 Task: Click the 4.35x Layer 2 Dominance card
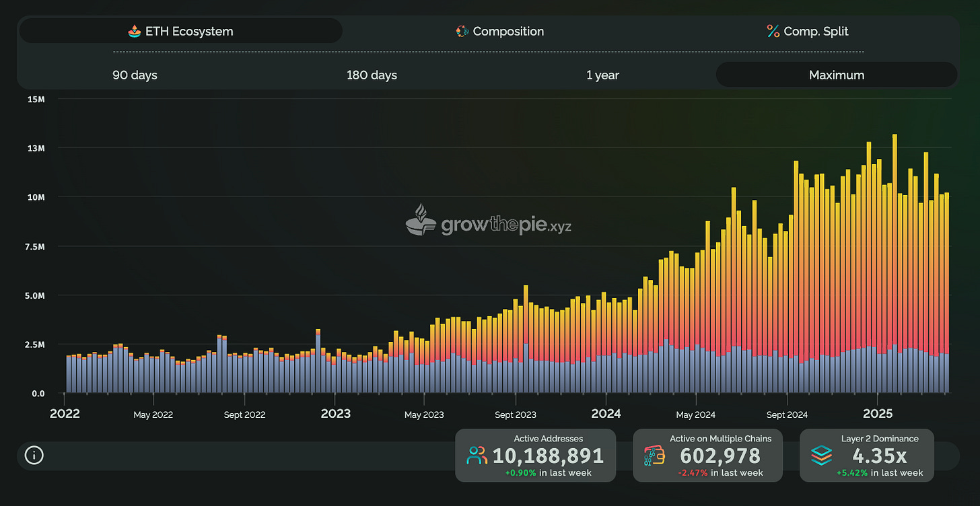click(x=867, y=456)
